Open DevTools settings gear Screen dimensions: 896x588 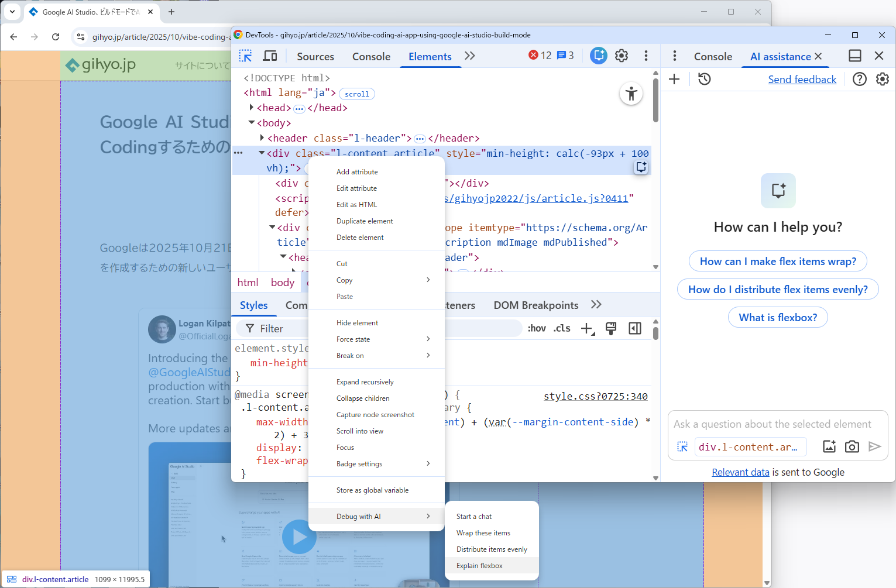(x=622, y=56)
